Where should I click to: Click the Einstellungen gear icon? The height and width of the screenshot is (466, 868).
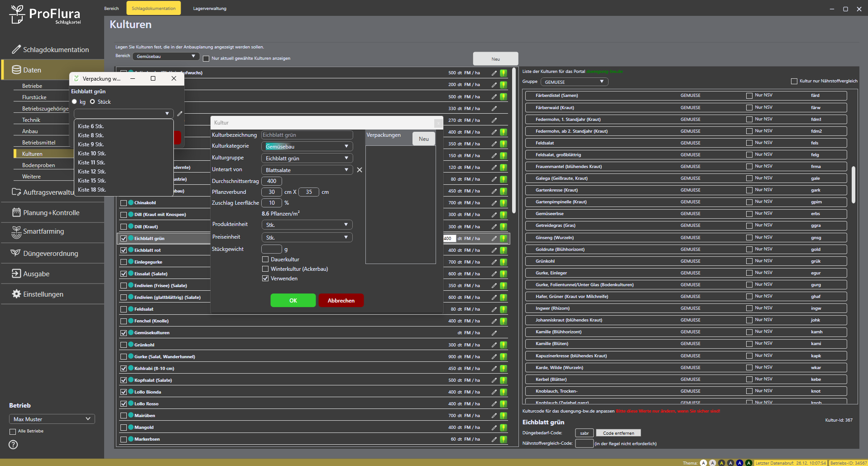click(16, 294)
